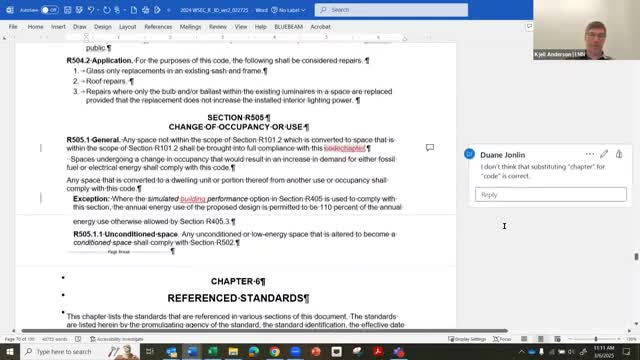
Task: Switch to Read Mode view icon
Action: [524, 339]
